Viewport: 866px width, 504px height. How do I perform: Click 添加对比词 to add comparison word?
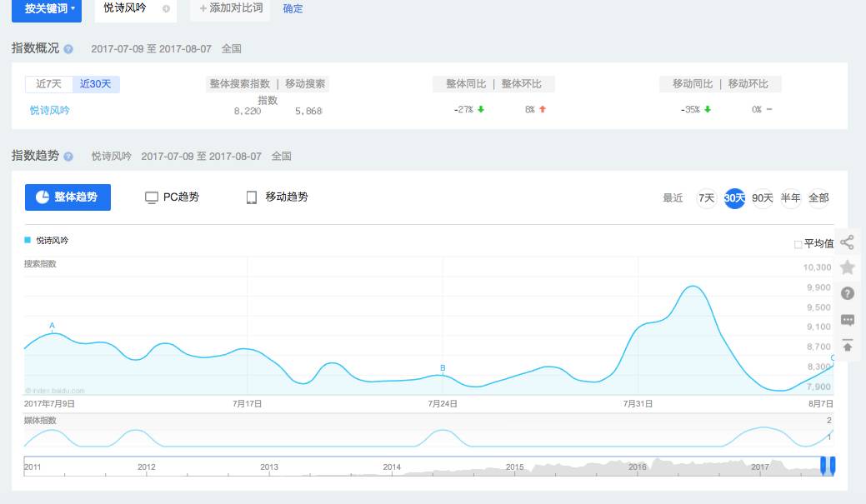[230, 8]
